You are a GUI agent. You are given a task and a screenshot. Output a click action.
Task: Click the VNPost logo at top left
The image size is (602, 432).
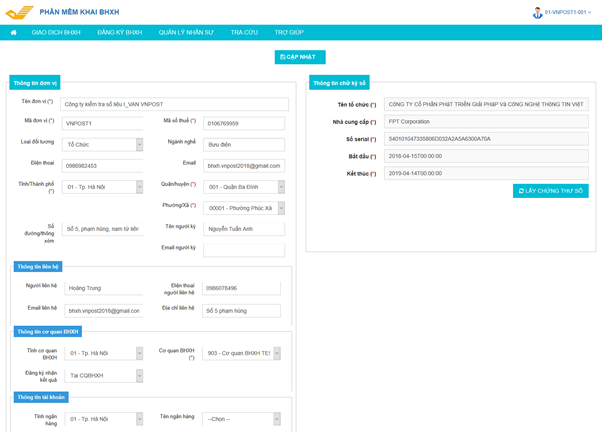[x=19, y=11]
